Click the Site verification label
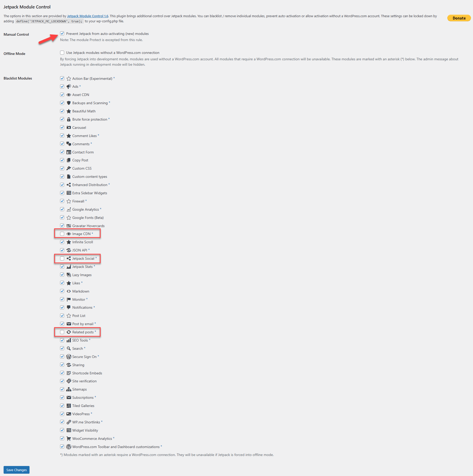 coord(84,381)
